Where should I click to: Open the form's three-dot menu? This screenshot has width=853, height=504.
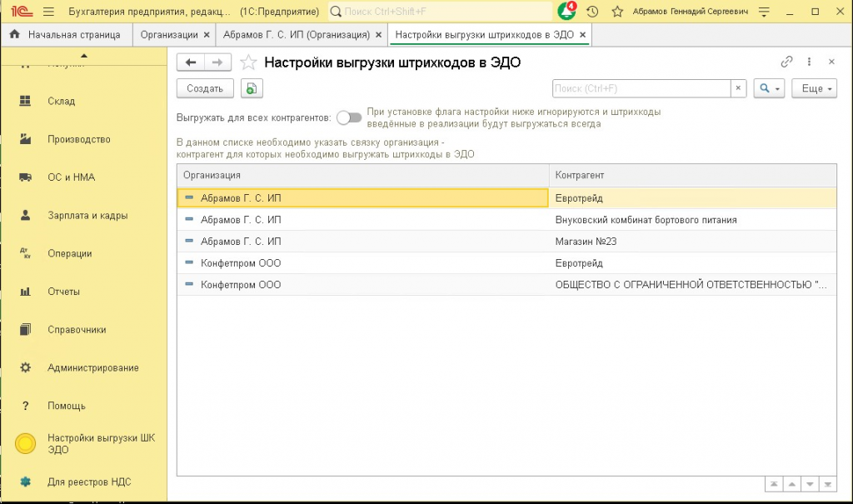809,62
